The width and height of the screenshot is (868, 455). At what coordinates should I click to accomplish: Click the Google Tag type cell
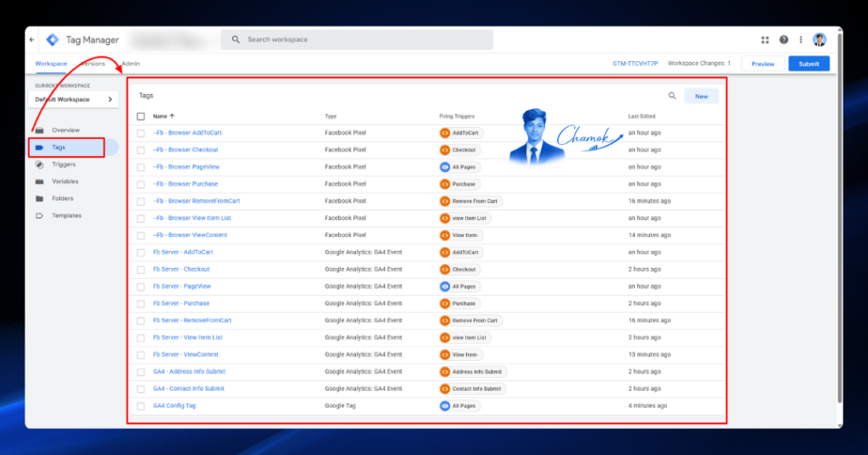(340, 406)
